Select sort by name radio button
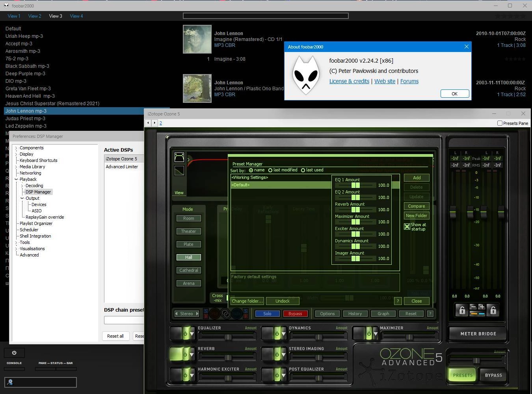 coord(251,170)
